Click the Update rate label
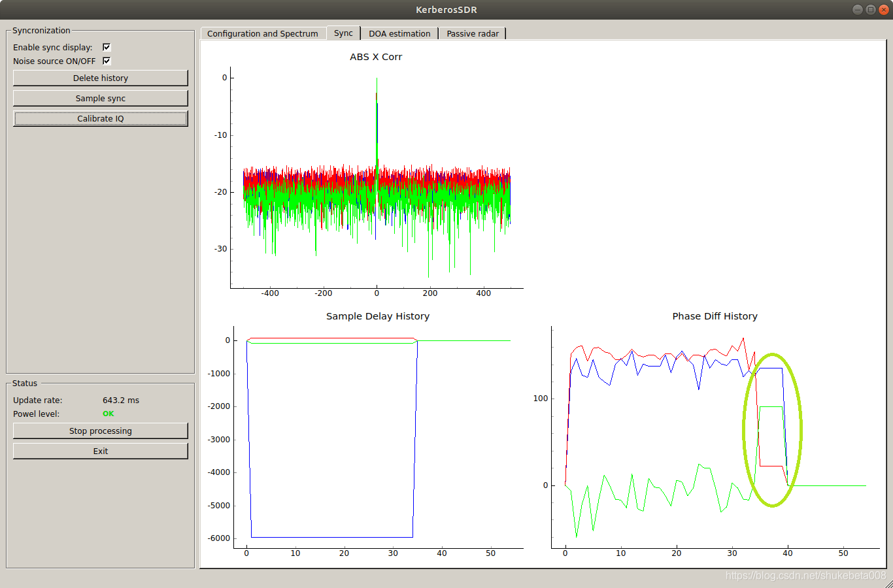The height and width of the screenshot is (588, 893). pos(38,400)
